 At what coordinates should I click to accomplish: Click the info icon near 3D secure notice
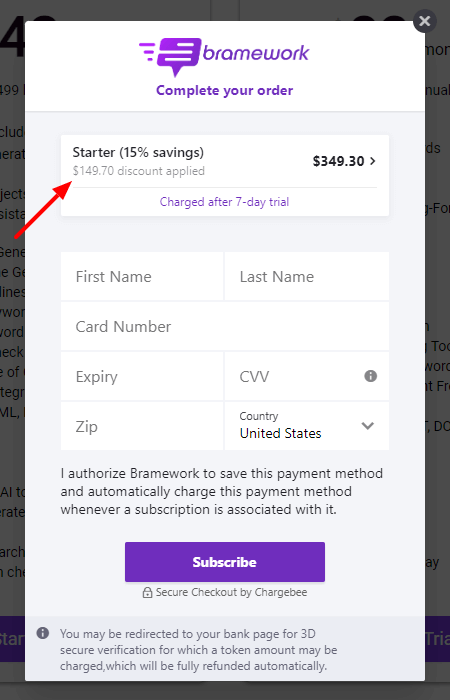coord(43,633)
